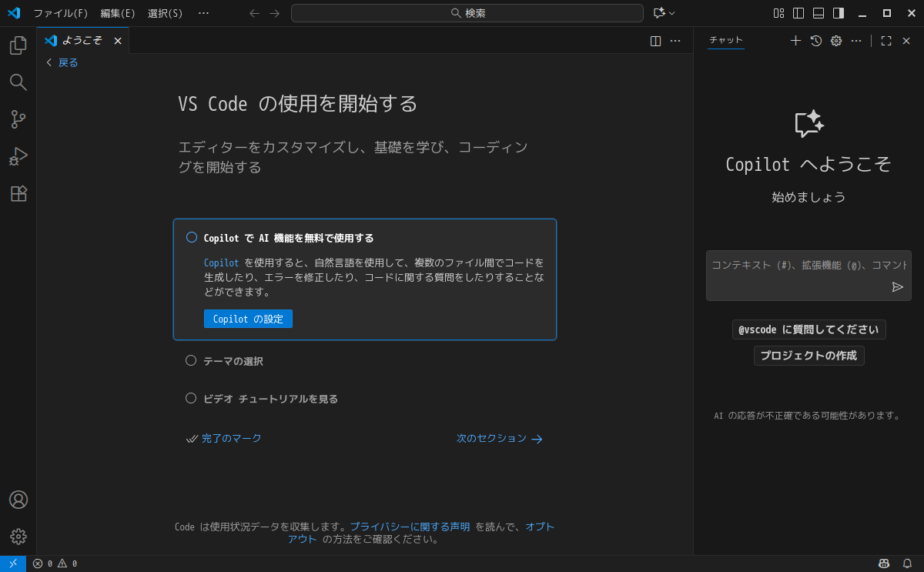Open Copilot status icon in status bar

pyautogui.click(x=884, y=564)
